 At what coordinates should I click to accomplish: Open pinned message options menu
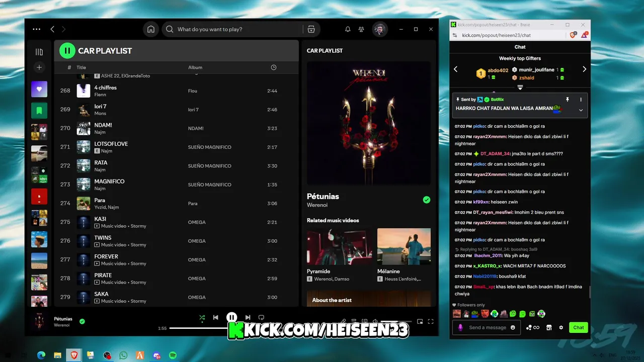(x=581, y=100)
